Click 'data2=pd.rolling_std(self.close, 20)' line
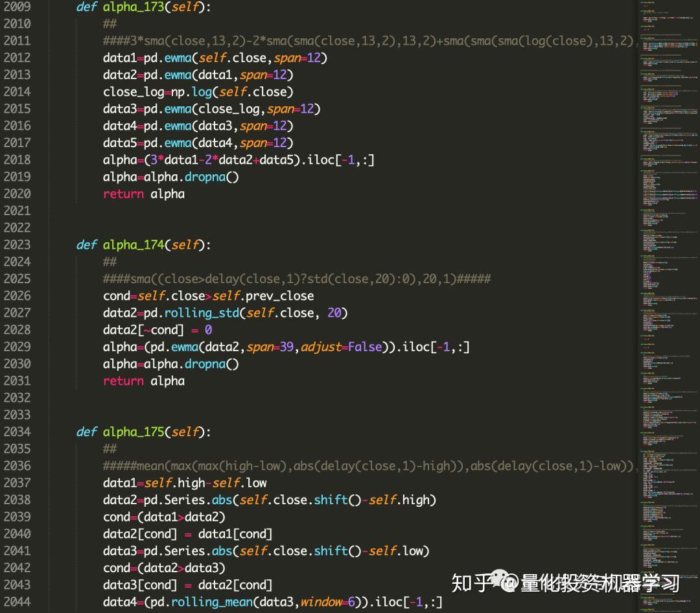 [x=225, y=313]
